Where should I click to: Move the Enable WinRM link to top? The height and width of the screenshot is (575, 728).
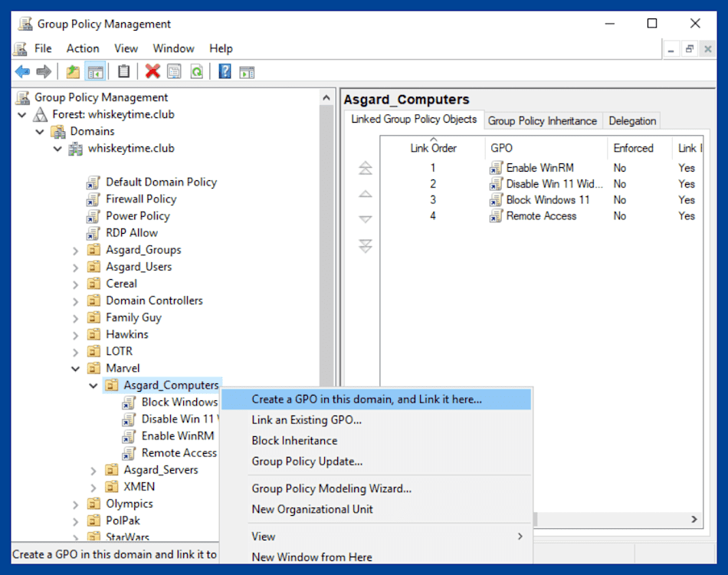(366, 168)
